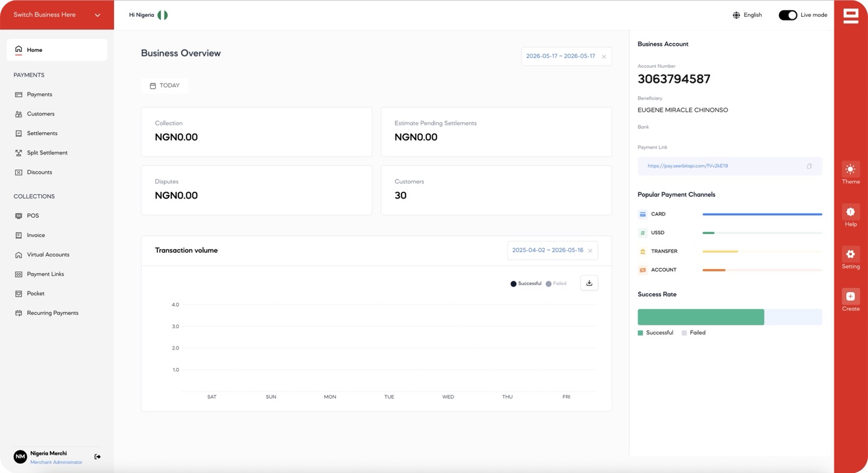Expand Switch Business Here dropdown
The height and width of the screenshot is (473, 868).
57,15
